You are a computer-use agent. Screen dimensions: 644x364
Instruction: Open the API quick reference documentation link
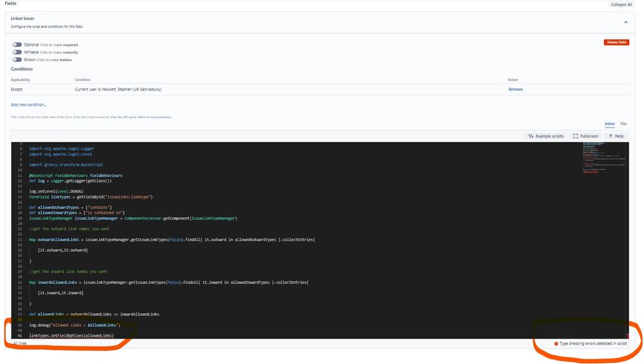(x=141, y=117)
